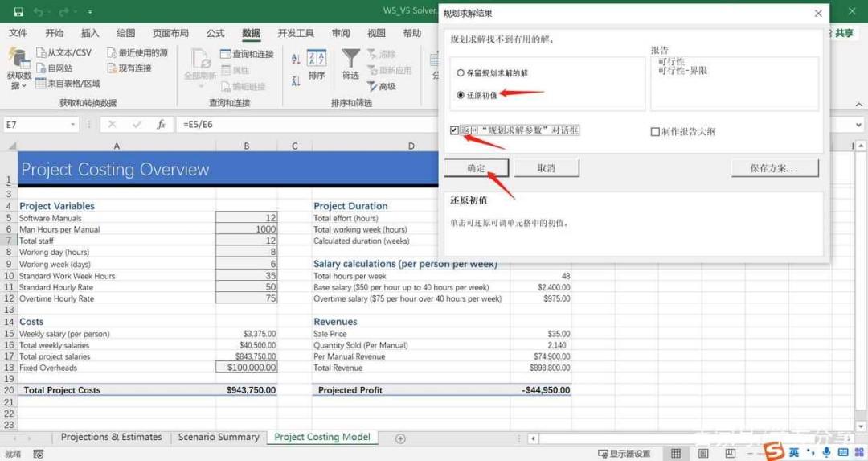This screenshot has width=868, height=461.
Task: Collapse the ribbon with the chevron
Action: 858,104
